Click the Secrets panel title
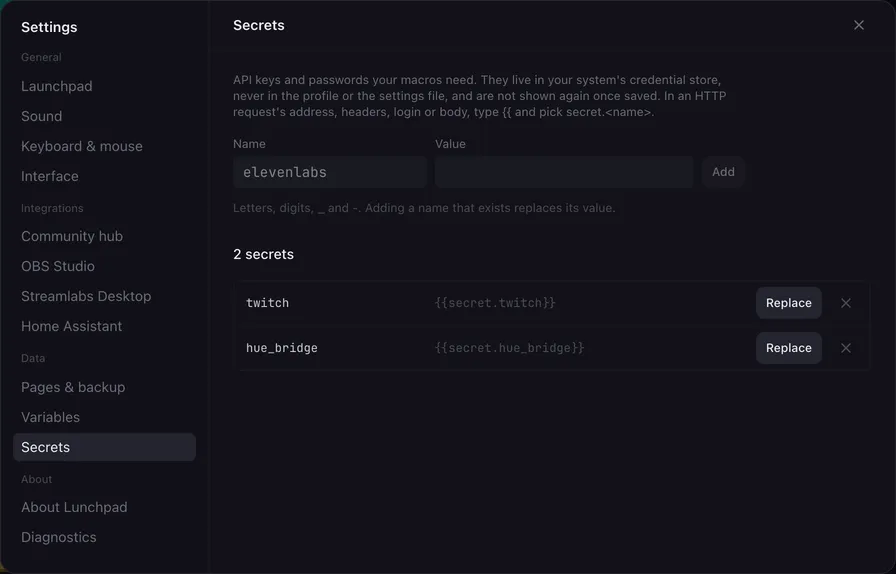 [x=259, y=25]
